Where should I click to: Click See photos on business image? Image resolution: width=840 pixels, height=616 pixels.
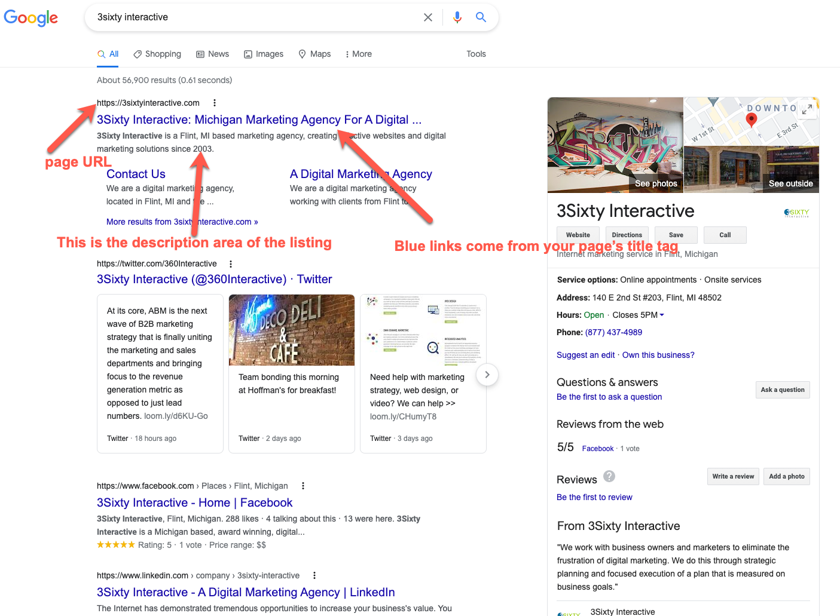point(656,183)
